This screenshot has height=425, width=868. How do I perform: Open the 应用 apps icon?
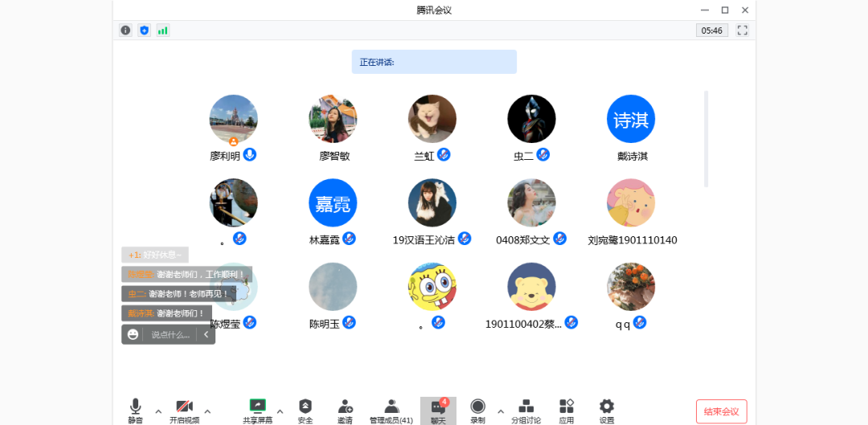[x=567, y=410]
